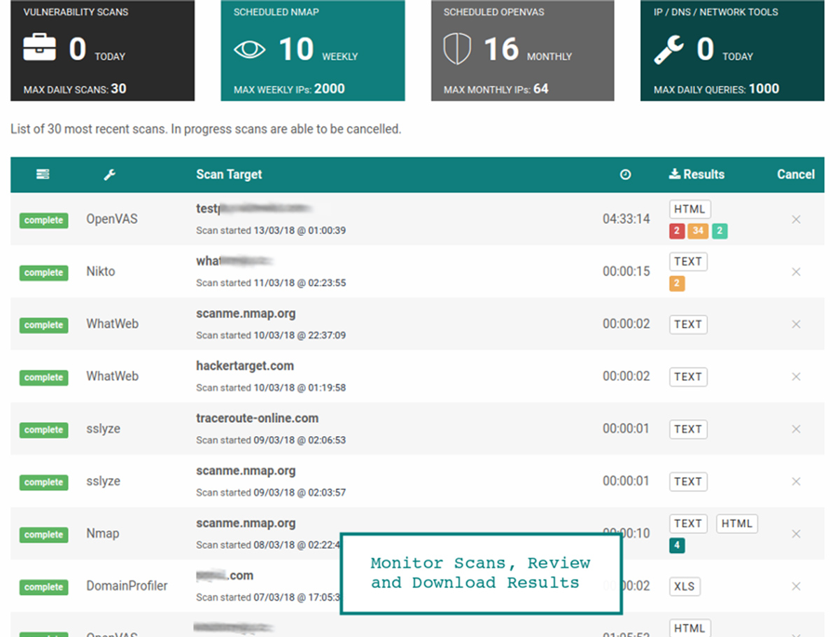Open TEXT results for the Nikto scan
The image size is (840, 637).
pyautogui.click(x=688, y=262)
